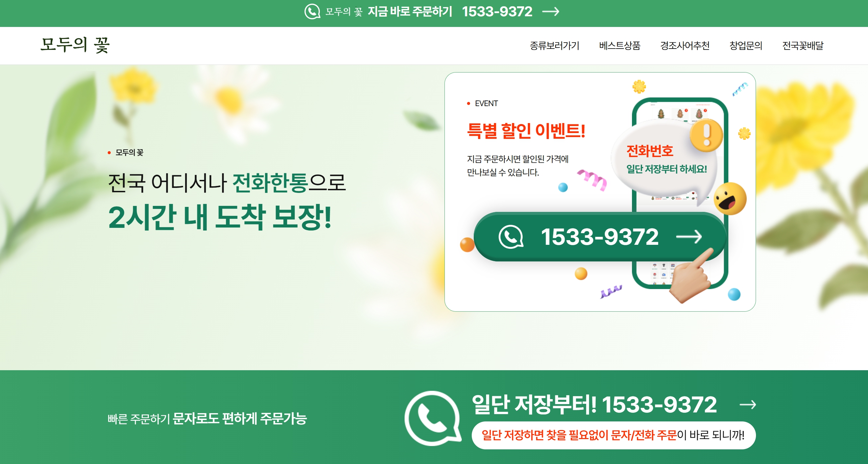The height and width of the screenshot is (464, 868).
Task: Click the smiling emoji face icon
Action: [x=730, y=199]
